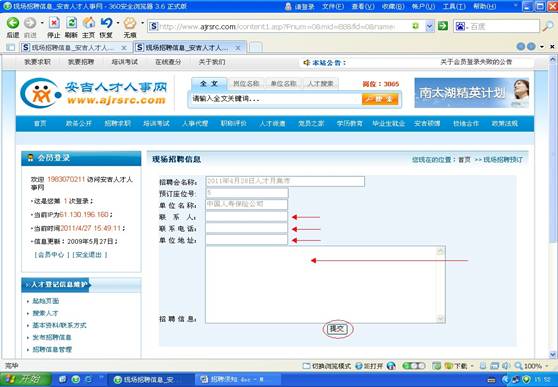
Task: Switch to the first browser tab 现场招聘信息
Action: click(74, 47)
